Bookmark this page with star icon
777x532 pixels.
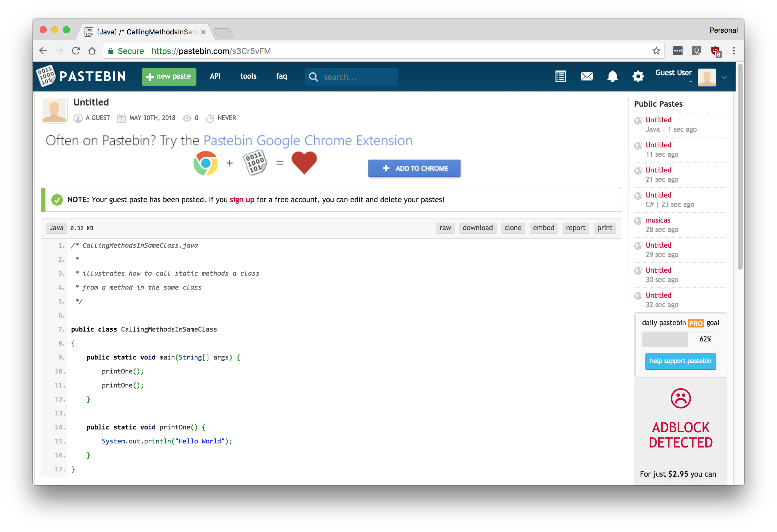coord(656,51)
